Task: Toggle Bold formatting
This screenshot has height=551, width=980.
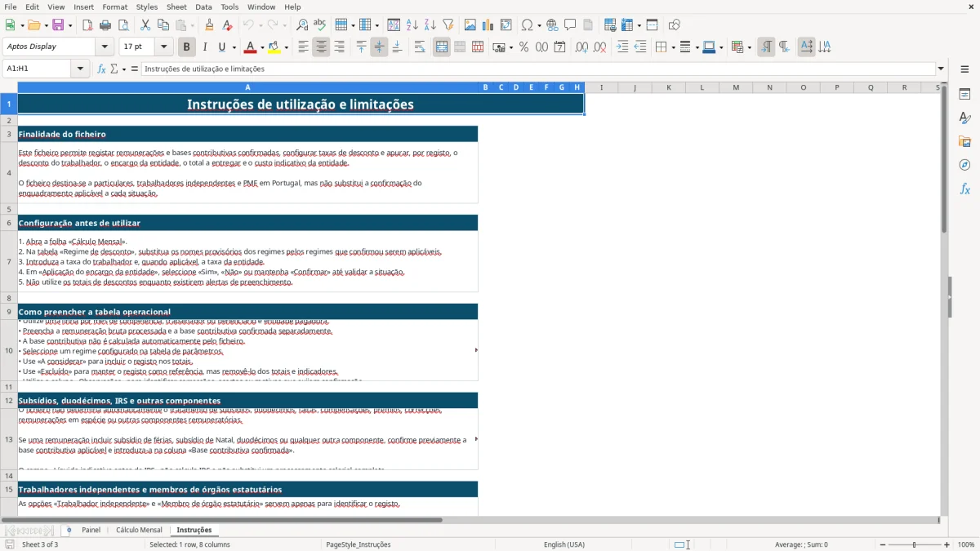Action: [187, 47]
